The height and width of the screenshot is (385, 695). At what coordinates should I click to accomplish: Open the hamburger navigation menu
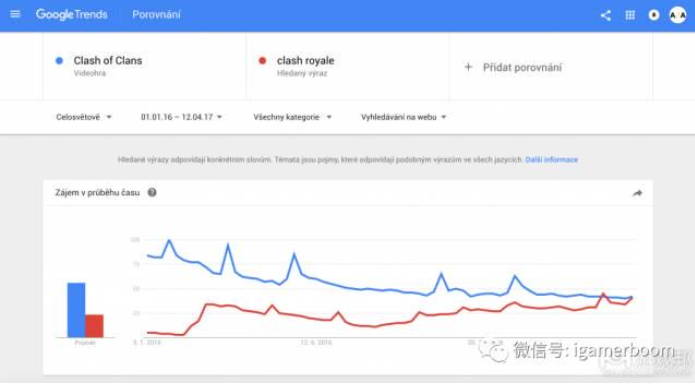(15, 14)
